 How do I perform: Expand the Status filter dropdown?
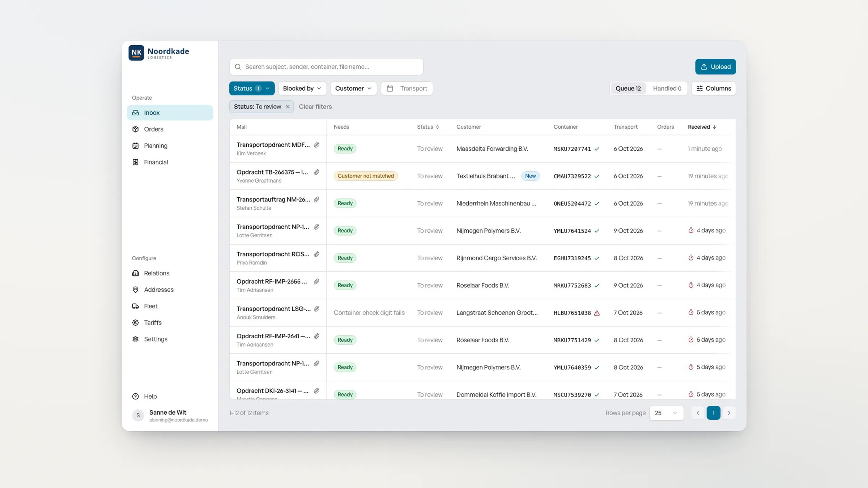[x=252, y=88]
